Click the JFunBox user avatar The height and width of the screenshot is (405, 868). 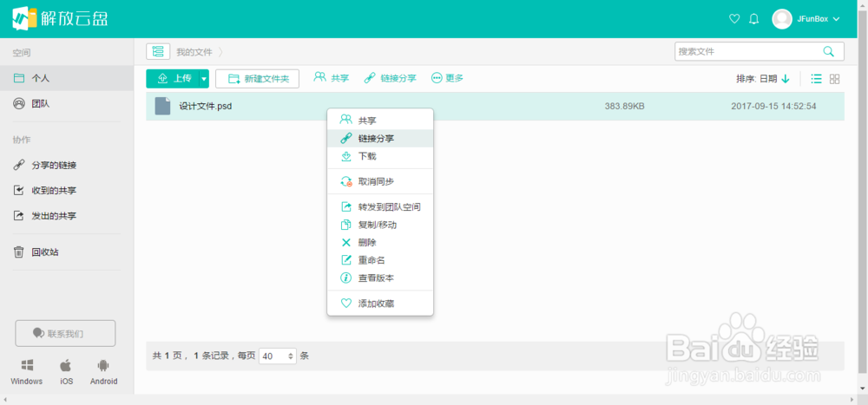coord(782,19)
